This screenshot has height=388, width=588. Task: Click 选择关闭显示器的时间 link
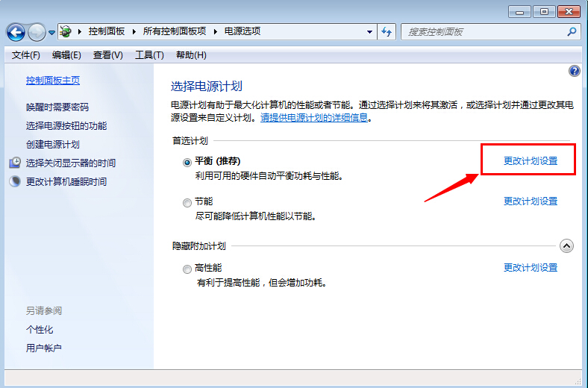tap(71, 163)
